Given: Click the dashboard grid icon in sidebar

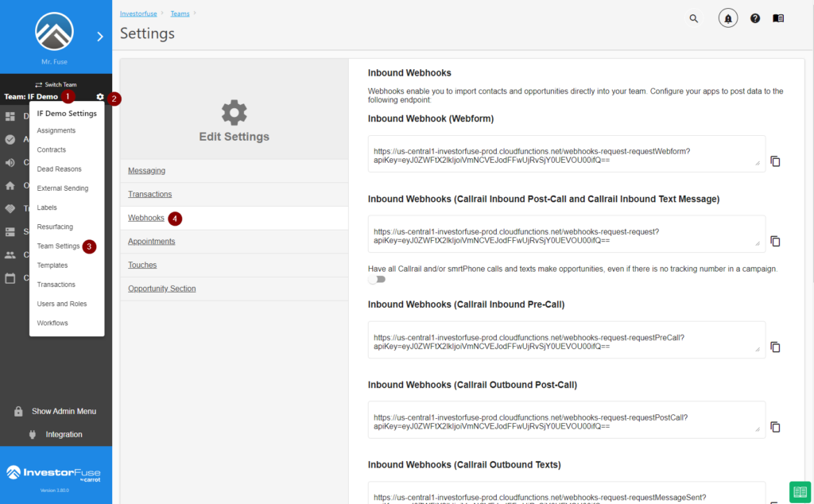Looking at the screenshot, I should 10,116.
